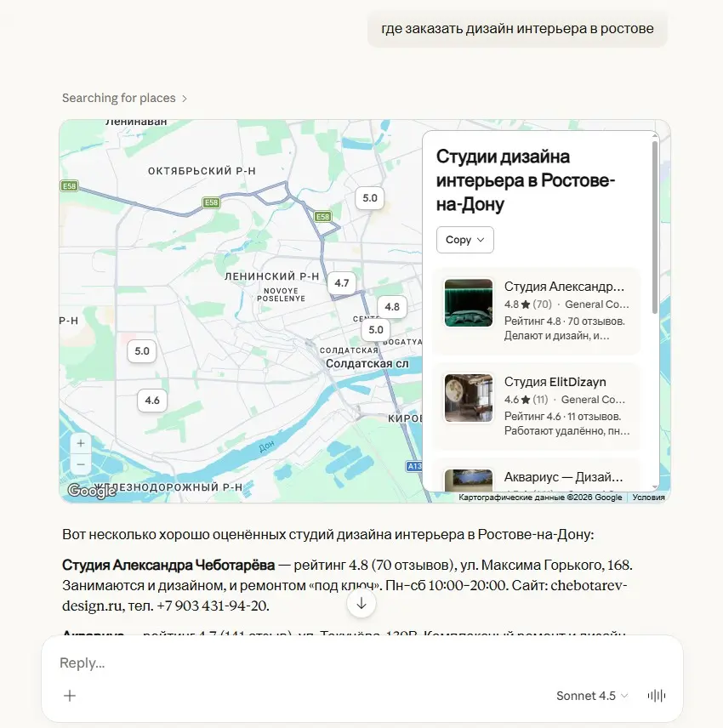Click the scroll-up arrow of places panel
Screen dimensions: 723x728
click(x=655, y=135)
